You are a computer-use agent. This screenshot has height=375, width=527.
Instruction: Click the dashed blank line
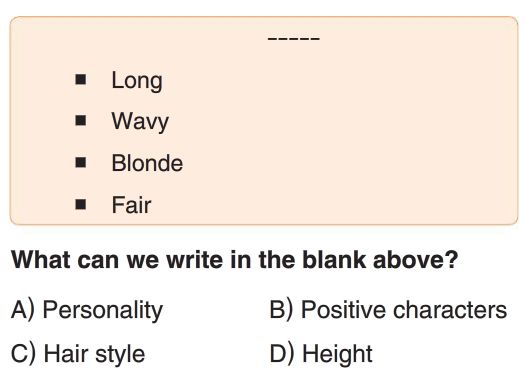293,39
